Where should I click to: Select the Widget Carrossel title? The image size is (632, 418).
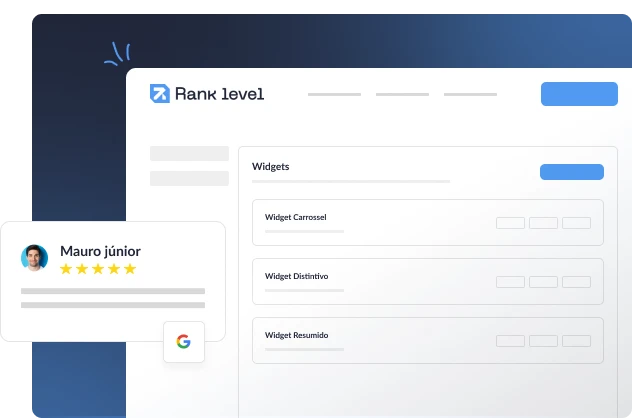click(x=295, y=217)
